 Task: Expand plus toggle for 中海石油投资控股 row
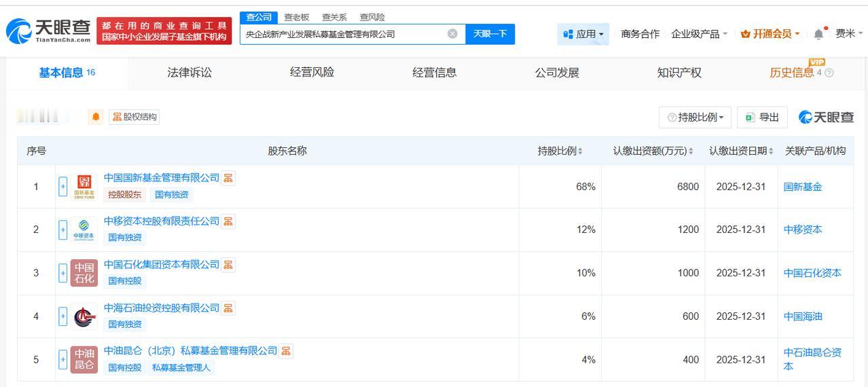click(63, 316)
